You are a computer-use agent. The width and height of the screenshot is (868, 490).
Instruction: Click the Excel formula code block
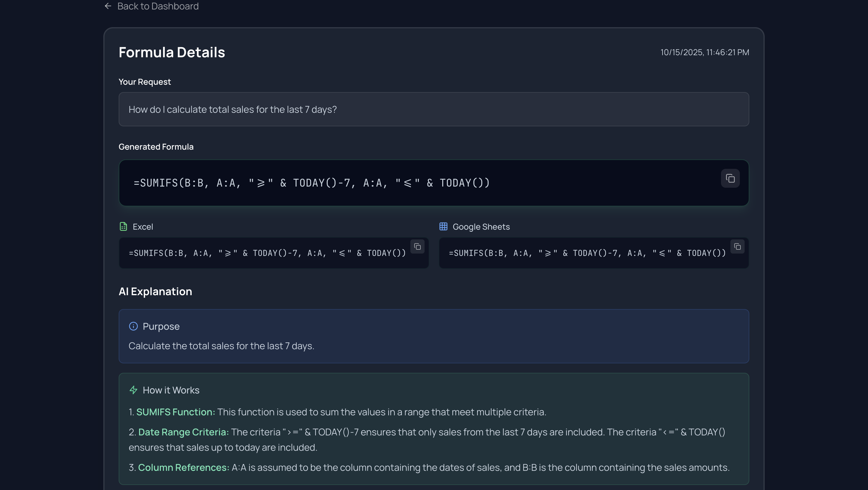pyautogui.click(x=267, y=253)
